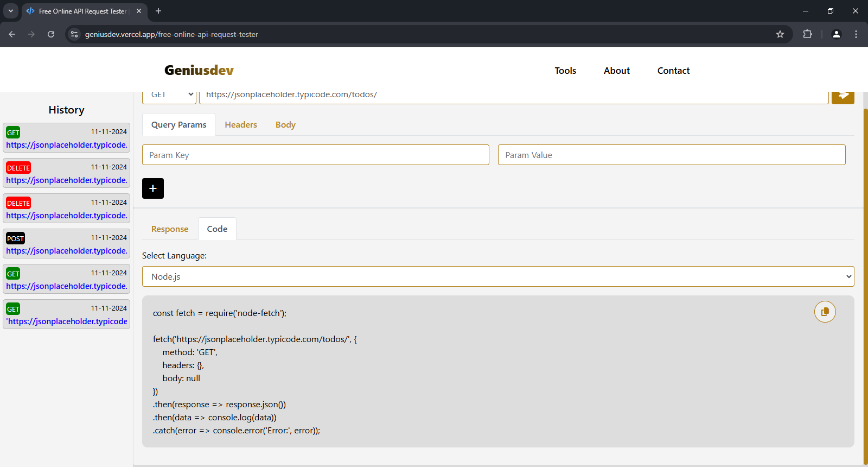Minimize the browser window
The width and height of the screenshot is (868, 467).
(x=806, y=11)
